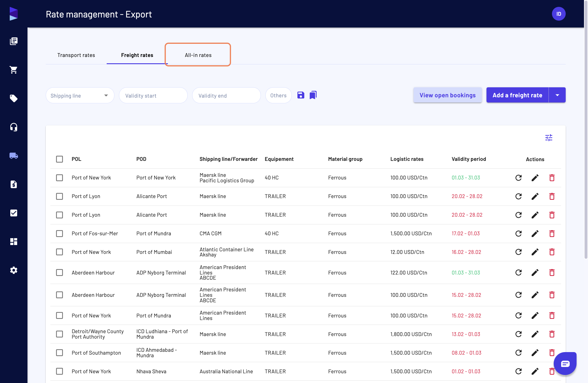Open table column settings sliders icon

[x=549, y=138]
